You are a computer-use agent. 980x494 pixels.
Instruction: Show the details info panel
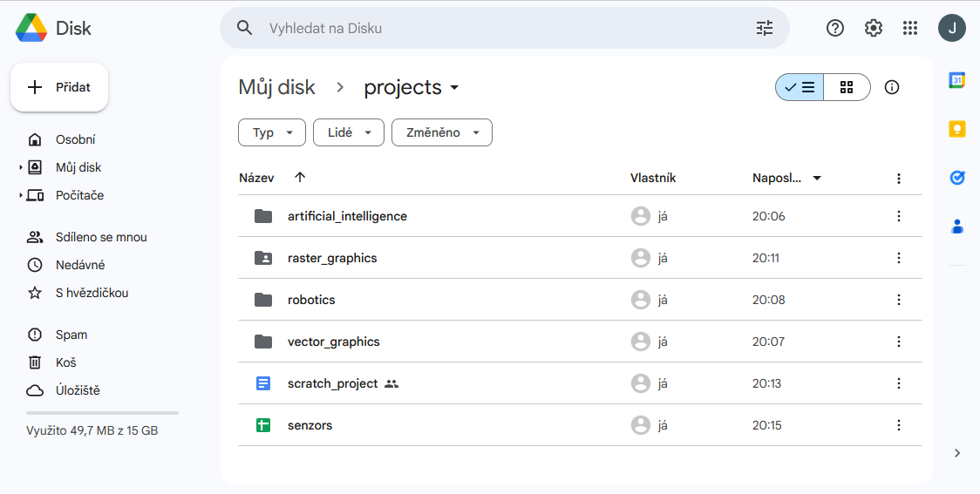point(891,87)
